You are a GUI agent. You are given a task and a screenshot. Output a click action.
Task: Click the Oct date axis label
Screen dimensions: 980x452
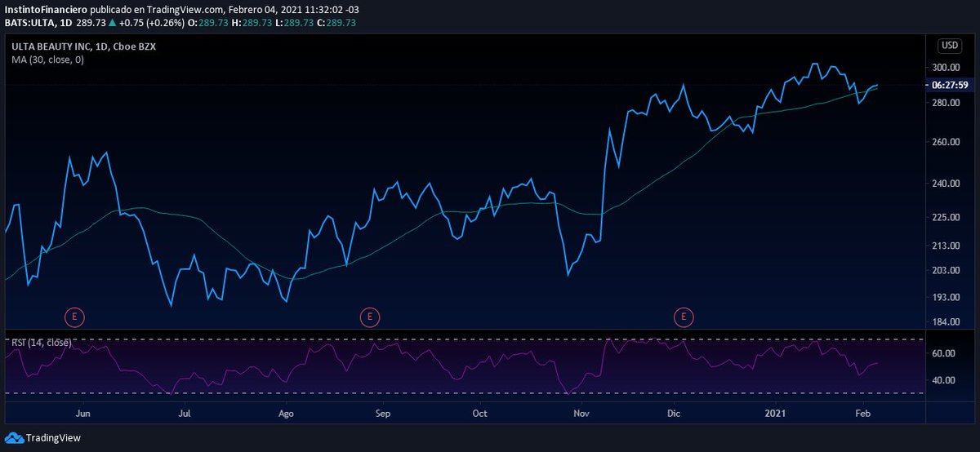(x=479, y=414)
